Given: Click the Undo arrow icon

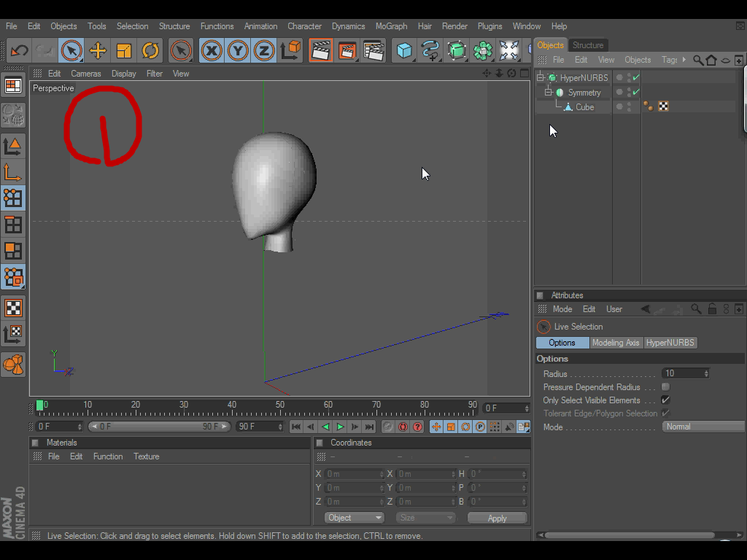Looking at the screenshot, I should click(19, 50).
